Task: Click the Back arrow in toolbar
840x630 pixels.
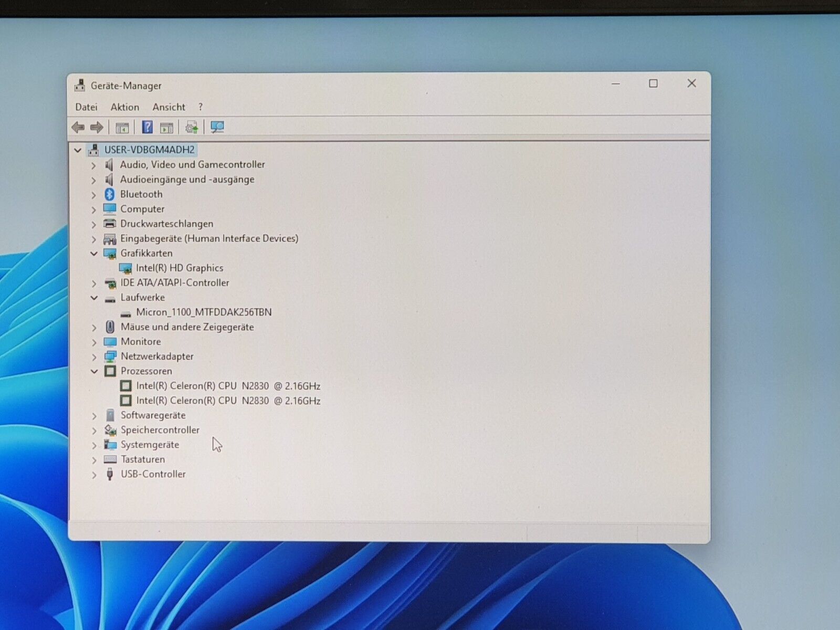Action: [78, 127]
